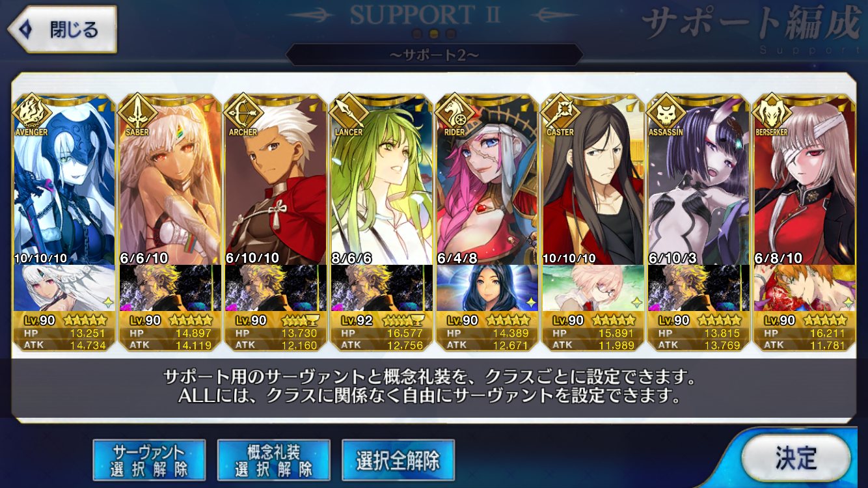Click サーヴァント選択解除 to deselect the servant
The image size is (868, 488).
point(149,460)
